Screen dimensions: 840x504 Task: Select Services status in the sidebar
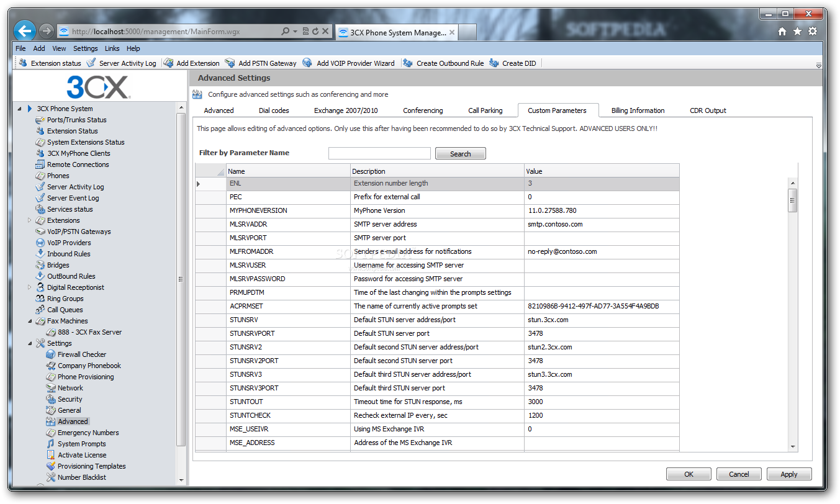[x=70, y=209]
